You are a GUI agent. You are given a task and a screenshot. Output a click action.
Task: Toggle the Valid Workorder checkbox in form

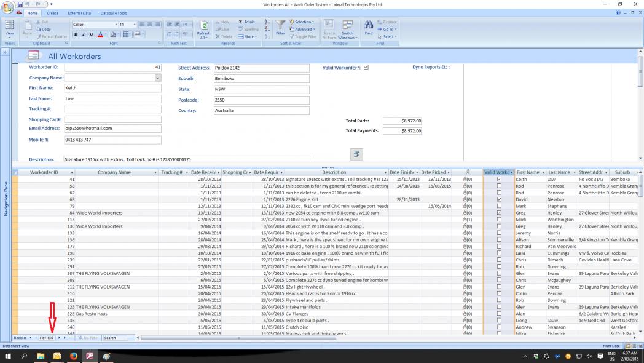pyautogui.click(x=367, y=67)
